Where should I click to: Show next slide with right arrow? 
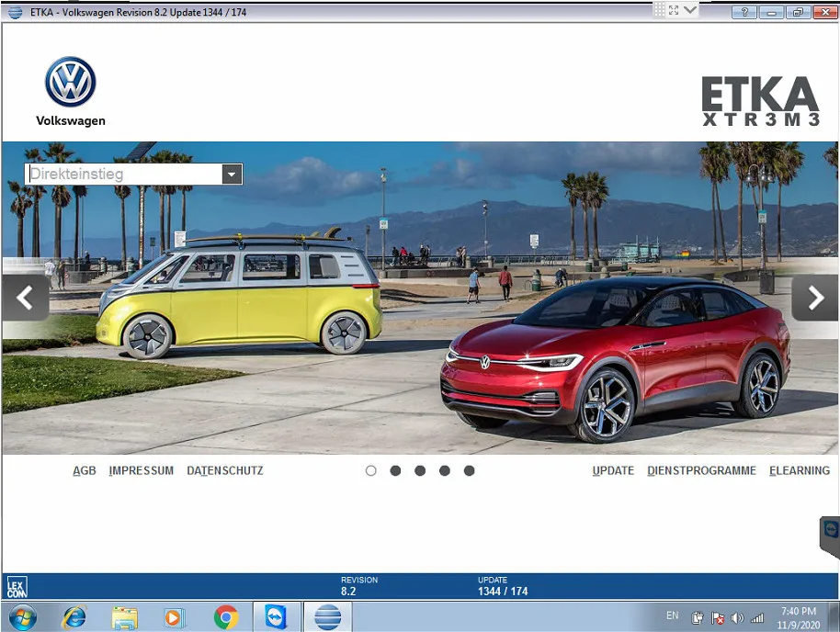point(814,298)
